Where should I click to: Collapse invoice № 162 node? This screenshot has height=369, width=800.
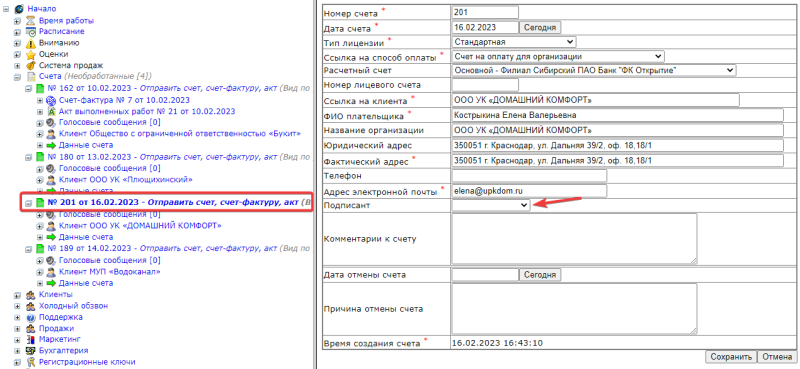(28, 88)
